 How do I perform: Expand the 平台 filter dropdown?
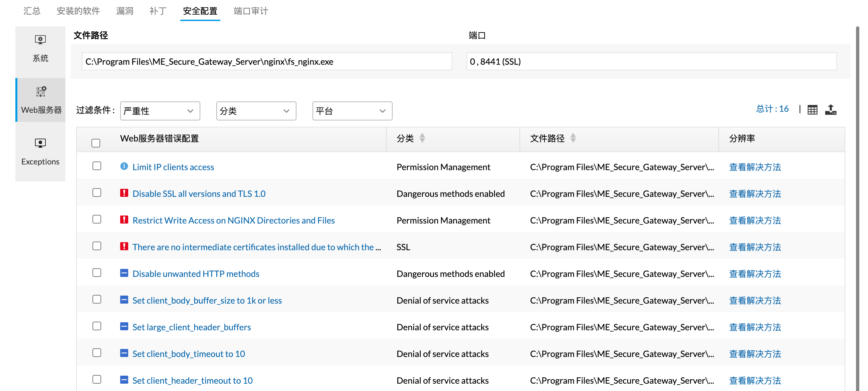[x=352, y=111]
